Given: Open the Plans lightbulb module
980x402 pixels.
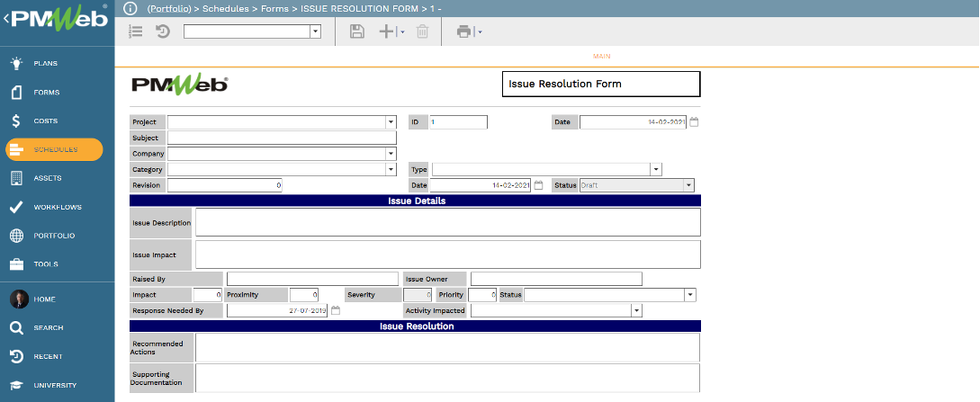Looking at the screenshot, I should tap(17, 63).
